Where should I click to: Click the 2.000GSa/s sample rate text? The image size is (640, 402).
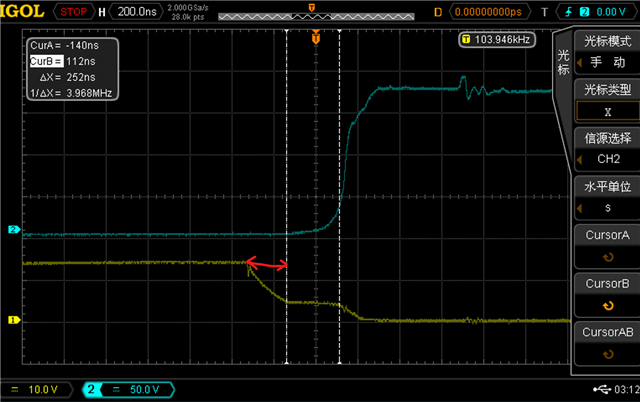[x=188, y=8]
